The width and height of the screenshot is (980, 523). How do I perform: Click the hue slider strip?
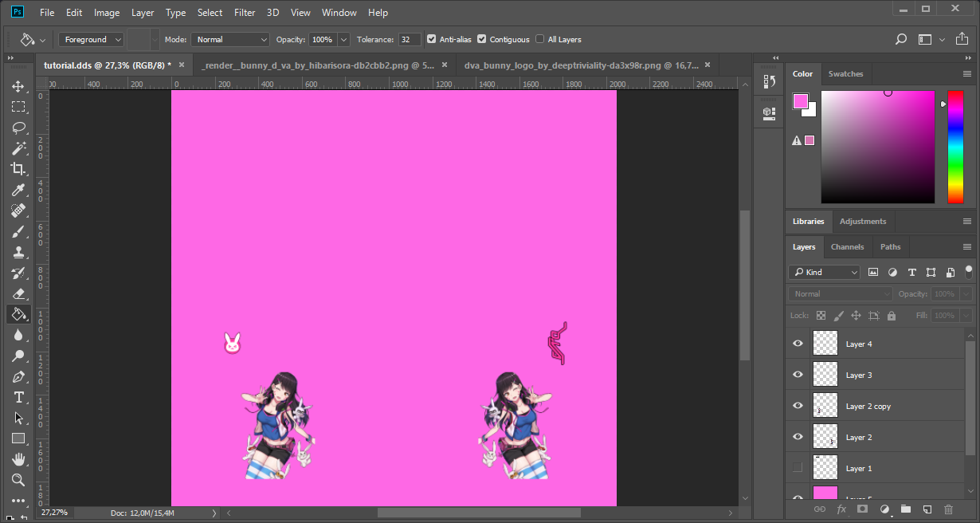[955, 147]
